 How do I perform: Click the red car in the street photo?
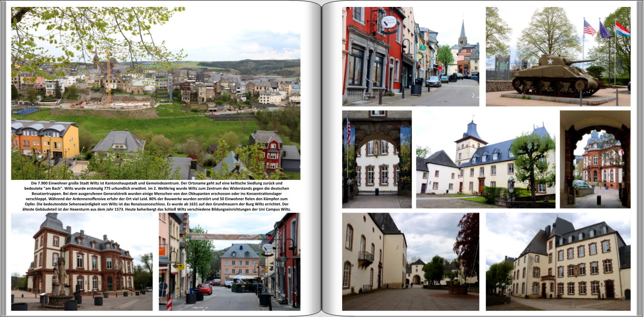205,289
